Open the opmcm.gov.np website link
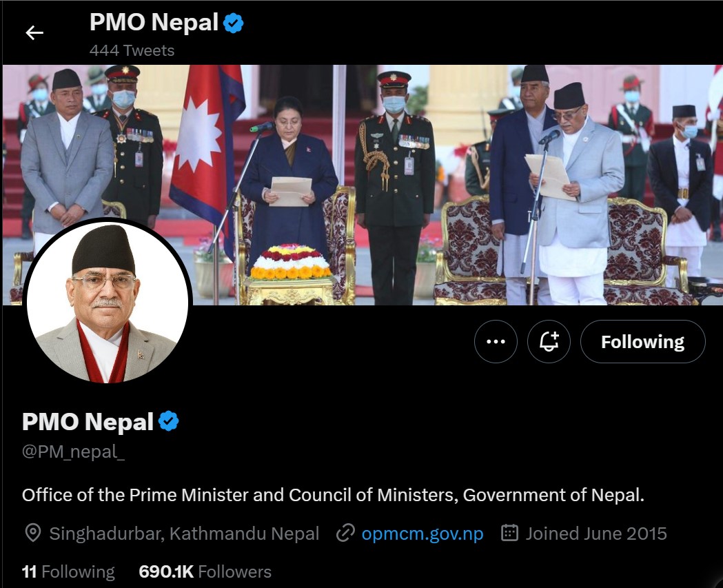This screenshot has height=588, width=723. [x=422, y=534]
